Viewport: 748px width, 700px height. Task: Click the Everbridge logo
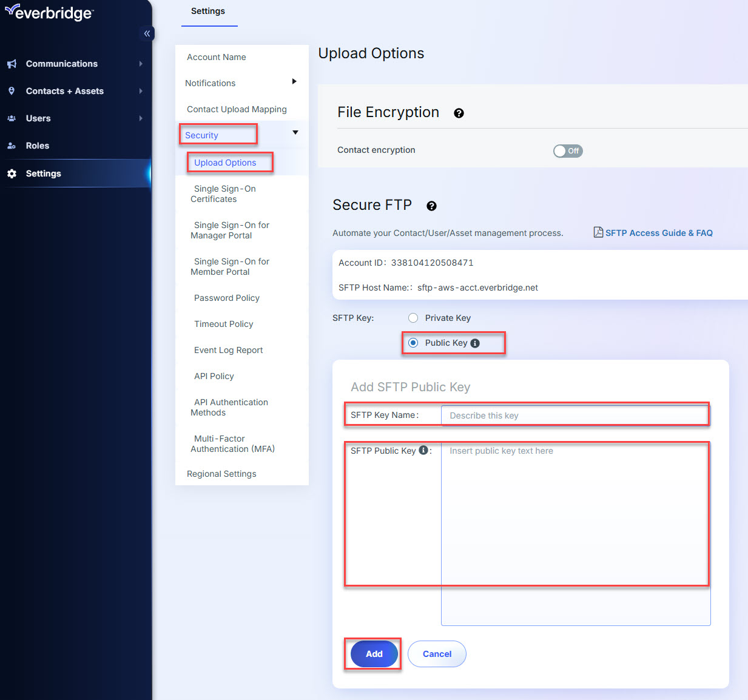(x=49, y=12)
